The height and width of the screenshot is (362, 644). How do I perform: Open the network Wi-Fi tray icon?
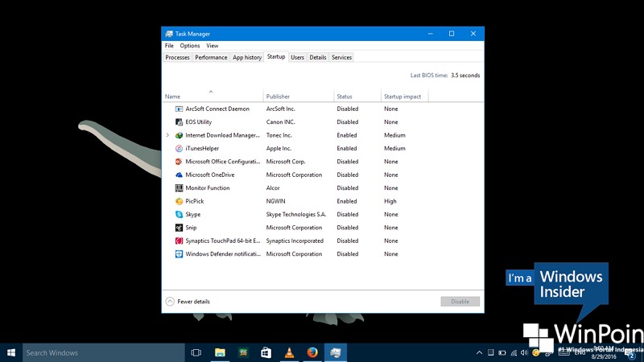514,352
